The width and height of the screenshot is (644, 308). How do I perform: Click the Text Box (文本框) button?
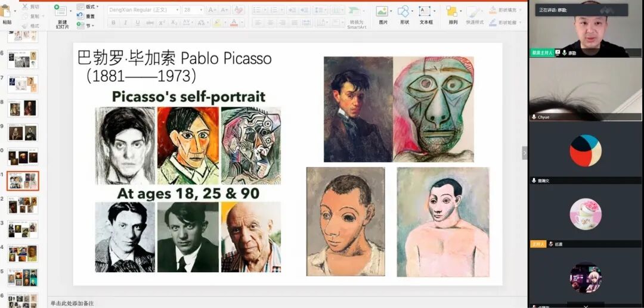(426, 15)
